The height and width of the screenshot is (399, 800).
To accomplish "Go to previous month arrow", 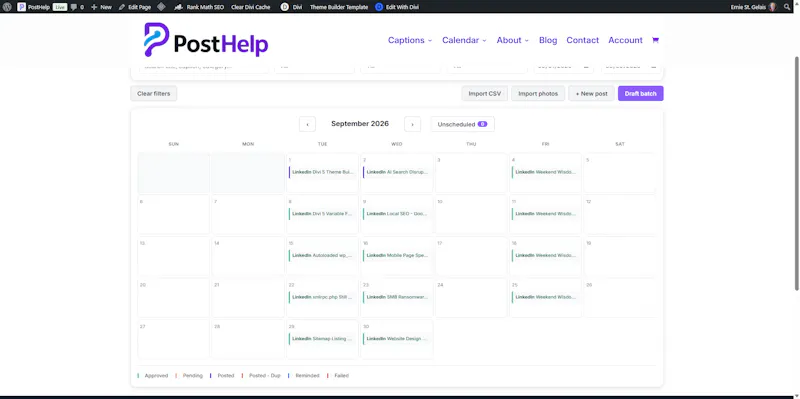I will (307, 124).
